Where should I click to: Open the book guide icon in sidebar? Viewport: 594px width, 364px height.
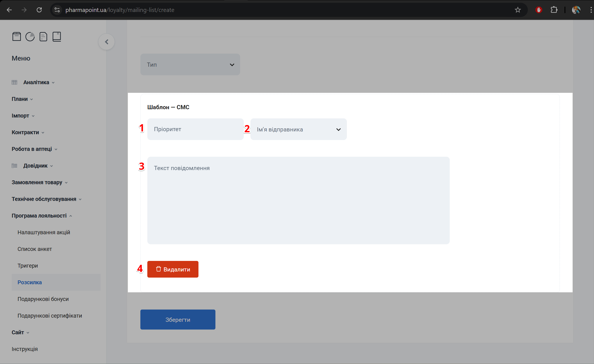(x=57, y=37)
